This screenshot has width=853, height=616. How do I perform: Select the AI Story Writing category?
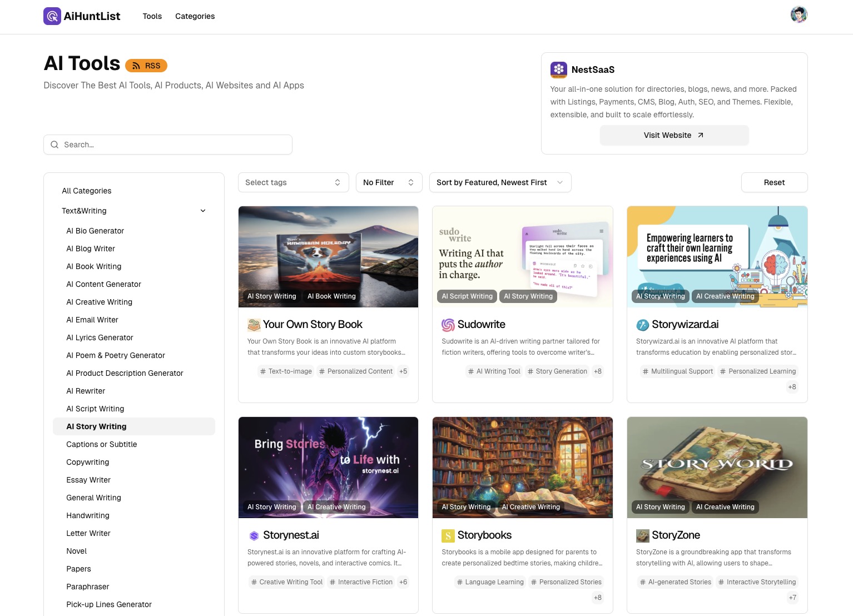click(x=96, y=426)
